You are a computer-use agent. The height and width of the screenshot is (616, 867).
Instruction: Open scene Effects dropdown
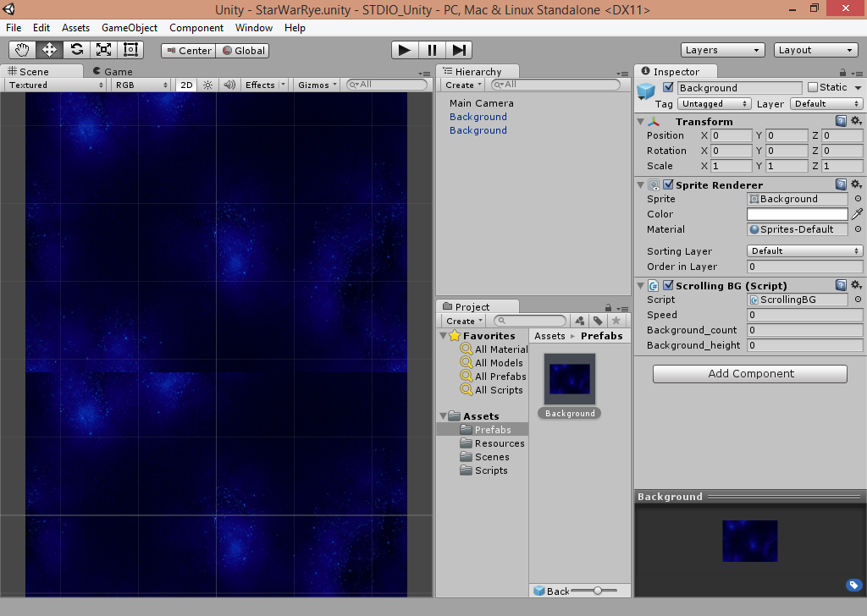(x=265, y=85)
